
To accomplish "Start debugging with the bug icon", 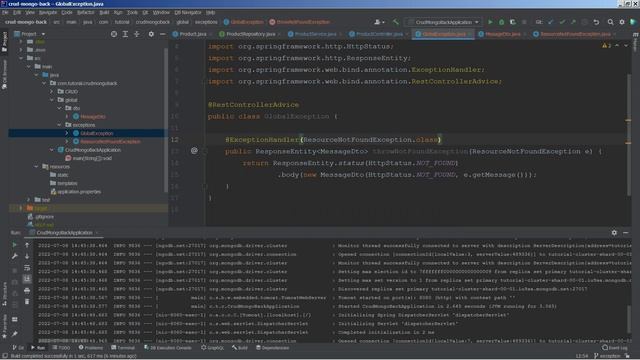I will pos(502,22).
